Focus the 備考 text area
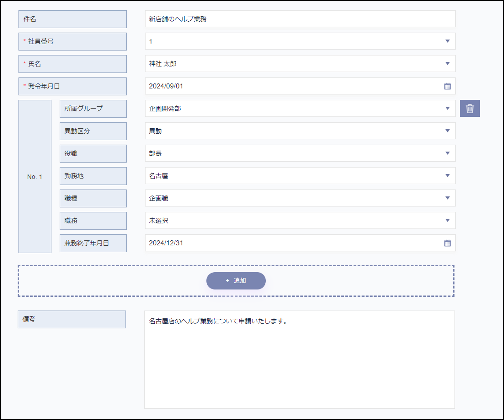This screenshot has height=420, width=504. point(300,359)
